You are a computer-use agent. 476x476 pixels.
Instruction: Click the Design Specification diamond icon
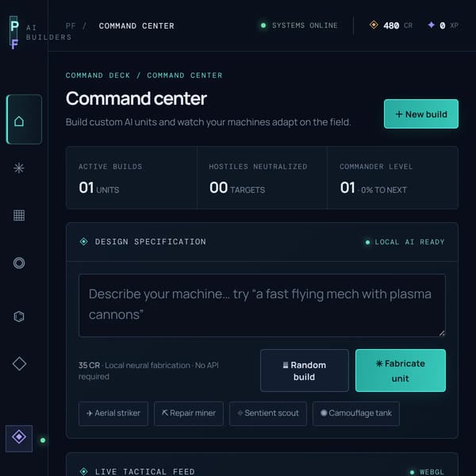point(83,242)
